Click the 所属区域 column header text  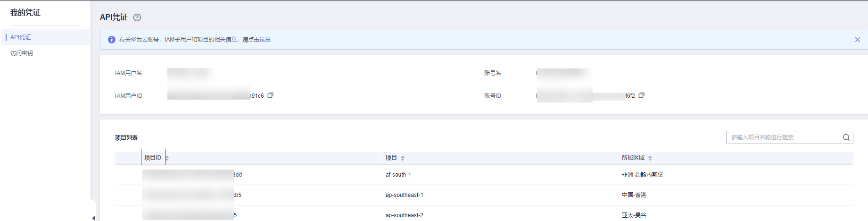(x=633, y=158)
